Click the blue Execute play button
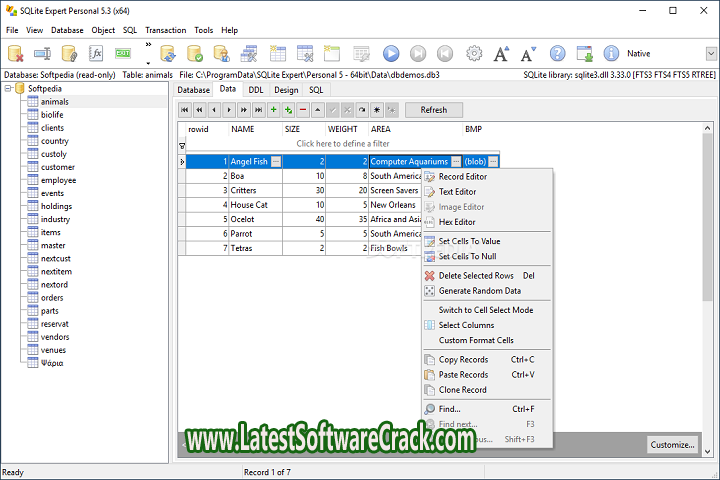The width and height of the screenshot is (720, 480). [391, 53]
